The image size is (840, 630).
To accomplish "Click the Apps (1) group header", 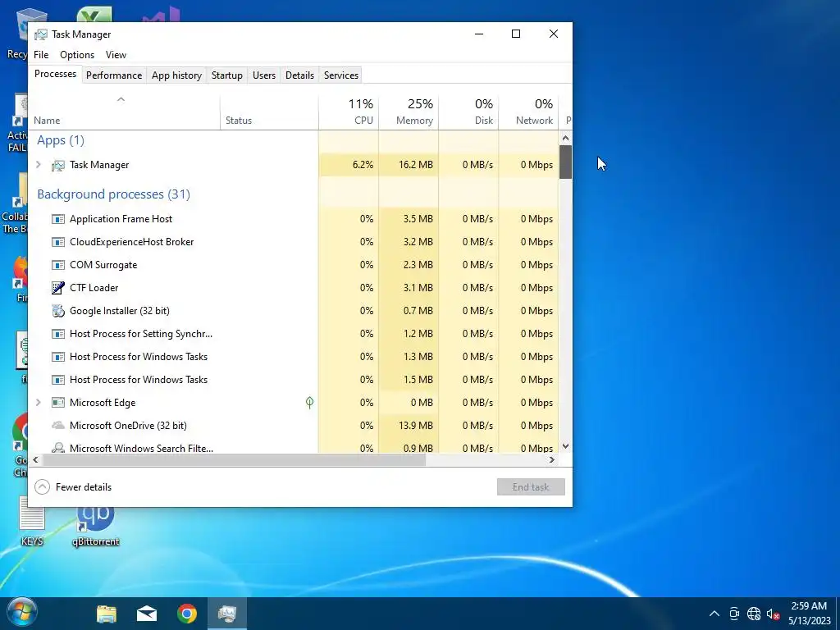I will [61, 140].
